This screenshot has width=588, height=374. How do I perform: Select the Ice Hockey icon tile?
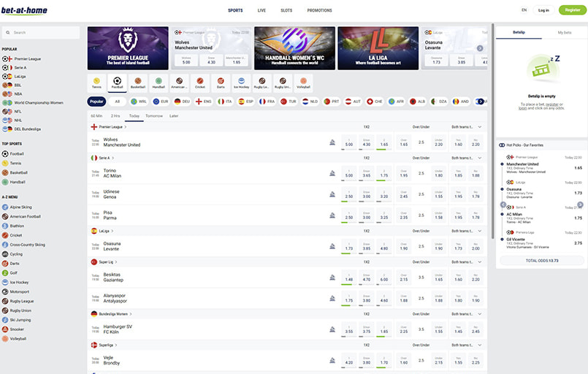241,83
